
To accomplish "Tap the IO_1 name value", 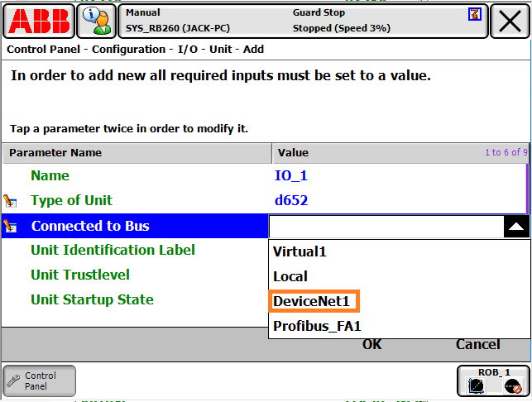I will pyautogui.click(x=291, y=175).
